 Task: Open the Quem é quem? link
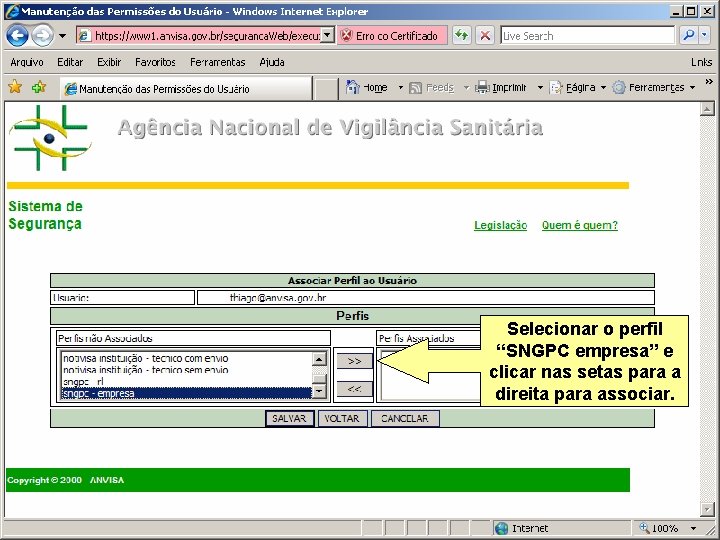click(x=579, y=225)
